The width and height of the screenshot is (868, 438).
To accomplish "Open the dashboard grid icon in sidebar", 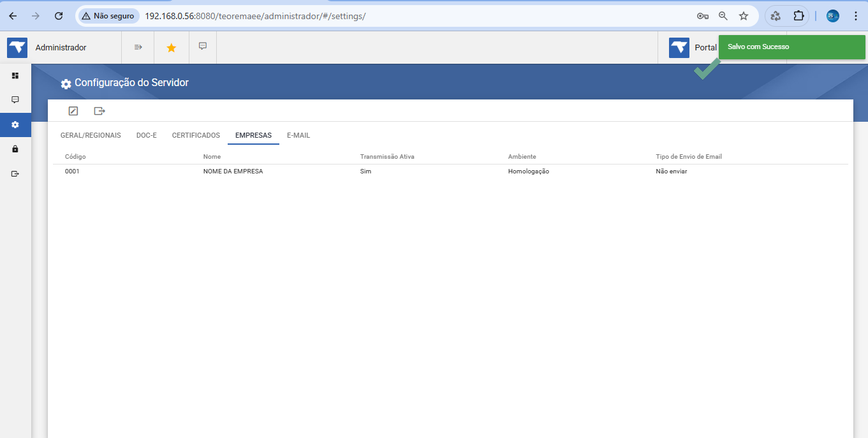I will coord(15,75).
